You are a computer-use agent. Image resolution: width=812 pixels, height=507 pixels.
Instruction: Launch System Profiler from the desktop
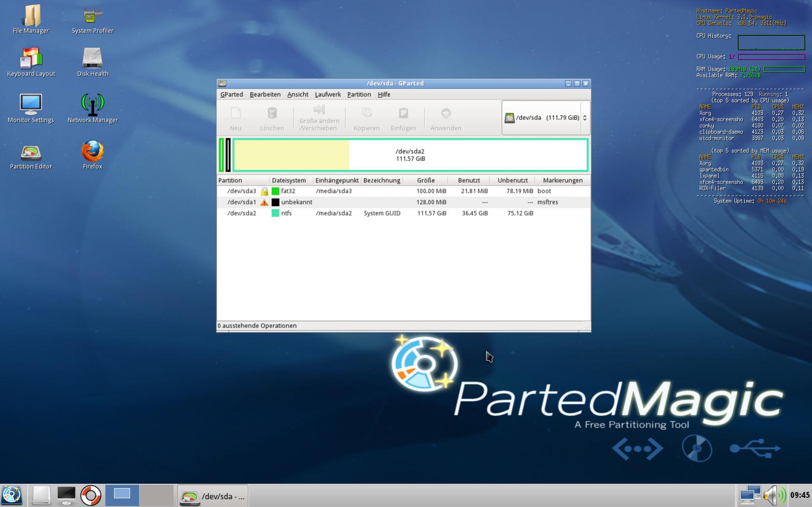92,20
